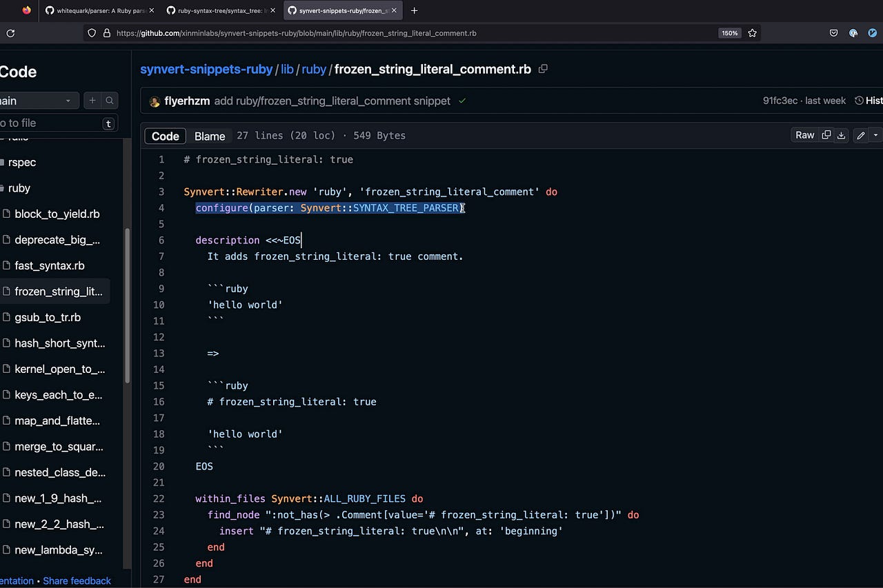Click the extension icon right of Pocket icon
The width and height of the screenshot is (883, 588).
click(x=853, y=32)
